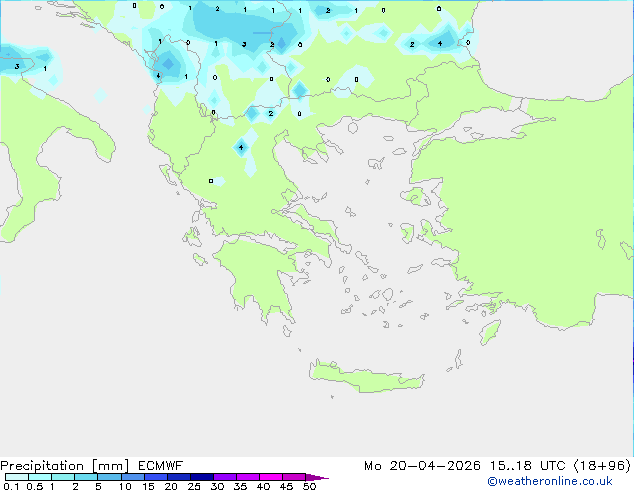Click the 0.1–0.5 mm palest cyan legend swatch
The height and width of the screenshot is (490, 634).
17,477
